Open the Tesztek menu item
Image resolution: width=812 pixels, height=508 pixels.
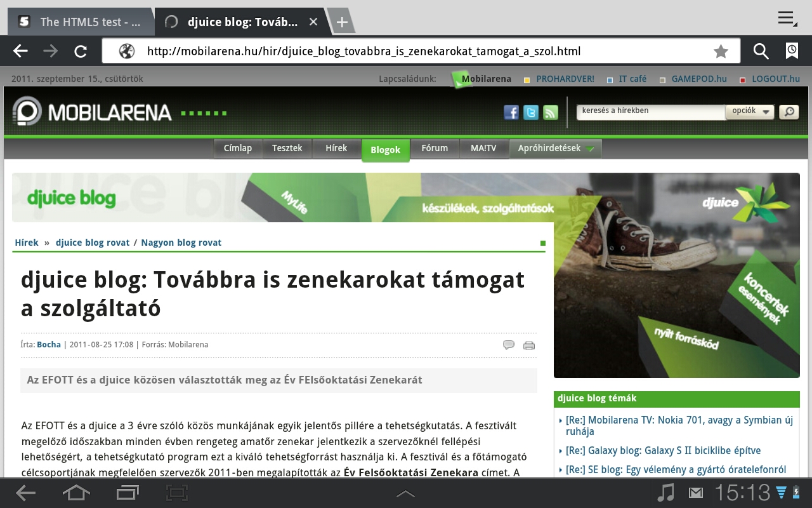[287, 149]
